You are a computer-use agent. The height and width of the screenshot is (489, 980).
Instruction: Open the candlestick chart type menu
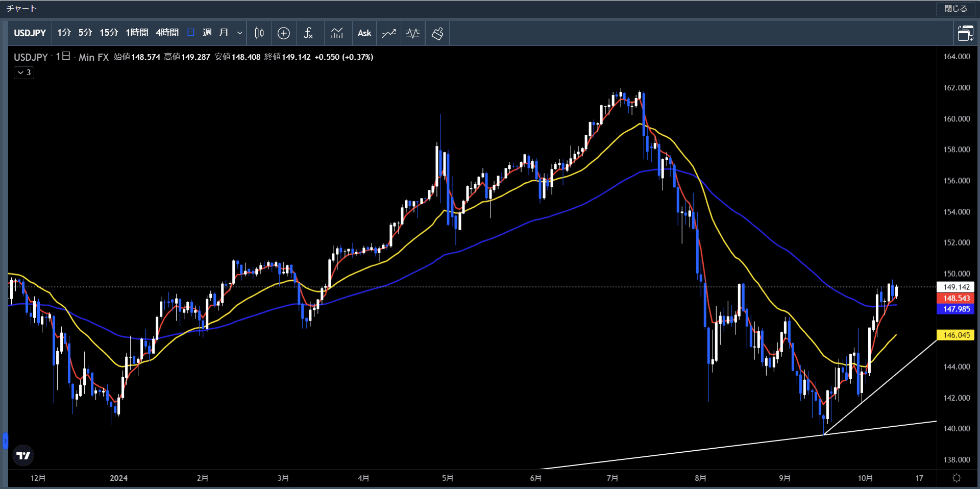(259, 33)
